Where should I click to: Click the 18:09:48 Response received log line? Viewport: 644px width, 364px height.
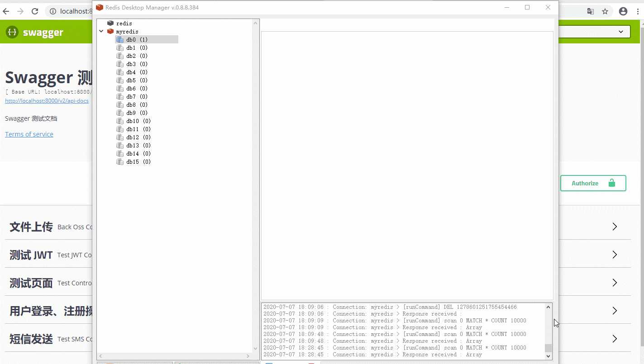point(372,341)
